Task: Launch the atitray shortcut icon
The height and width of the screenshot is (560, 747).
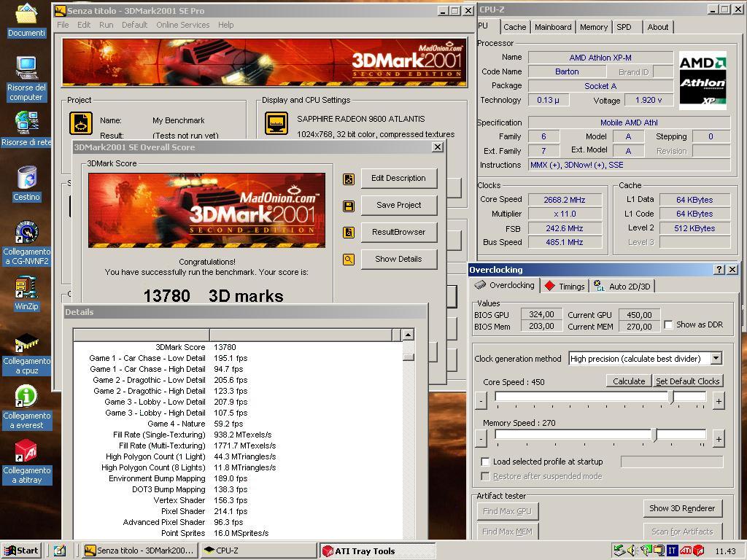Action: tap(26, 451)
